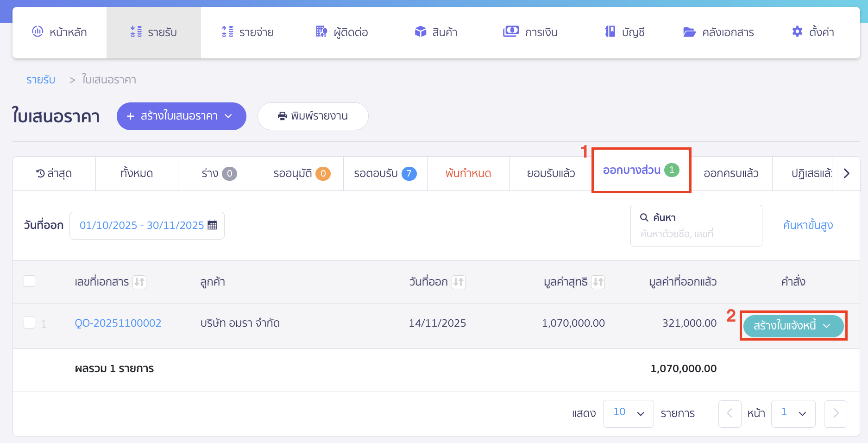
Task: Expand the สร้างใบแจ้งหนี้ dropdown chevron
Action: click(x=827, y=326)
